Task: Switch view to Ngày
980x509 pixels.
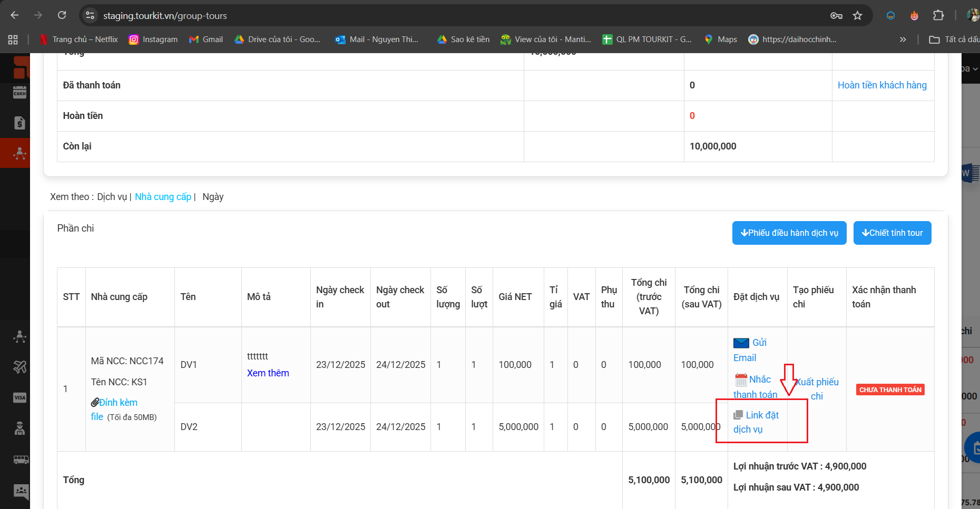Action: pos(213,197)
